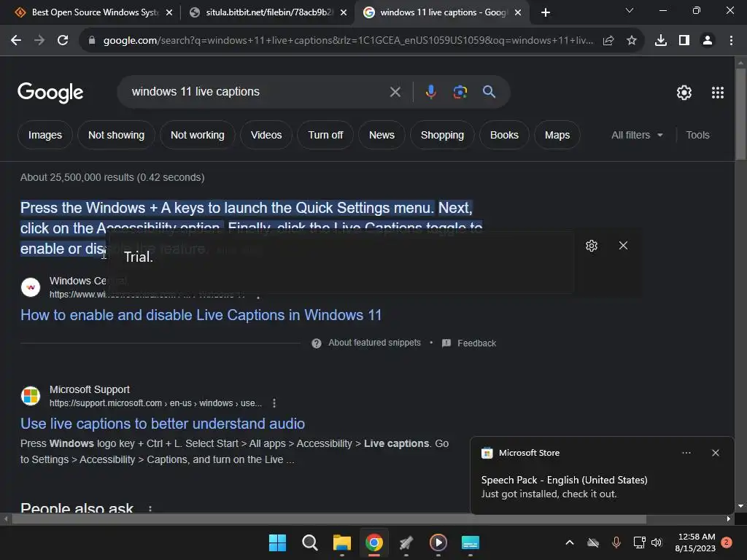Open Use live captions to better understand audio
The width and height of the screenshot is (747, 560).
point(163,424)
